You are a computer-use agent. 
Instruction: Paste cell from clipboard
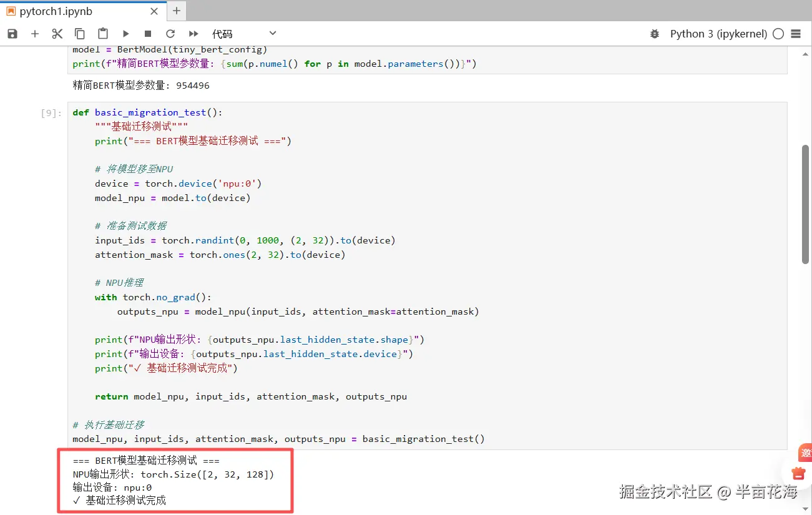tap(103, 34)
